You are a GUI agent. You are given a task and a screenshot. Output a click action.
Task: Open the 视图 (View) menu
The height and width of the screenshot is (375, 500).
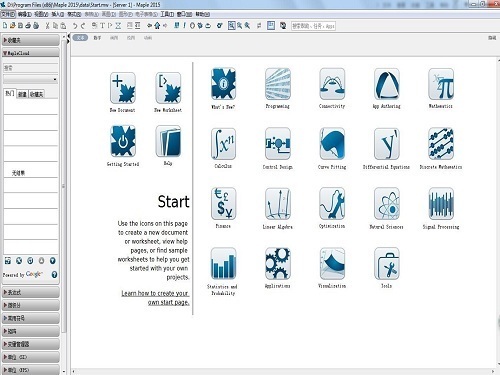(x=41, y=14)
